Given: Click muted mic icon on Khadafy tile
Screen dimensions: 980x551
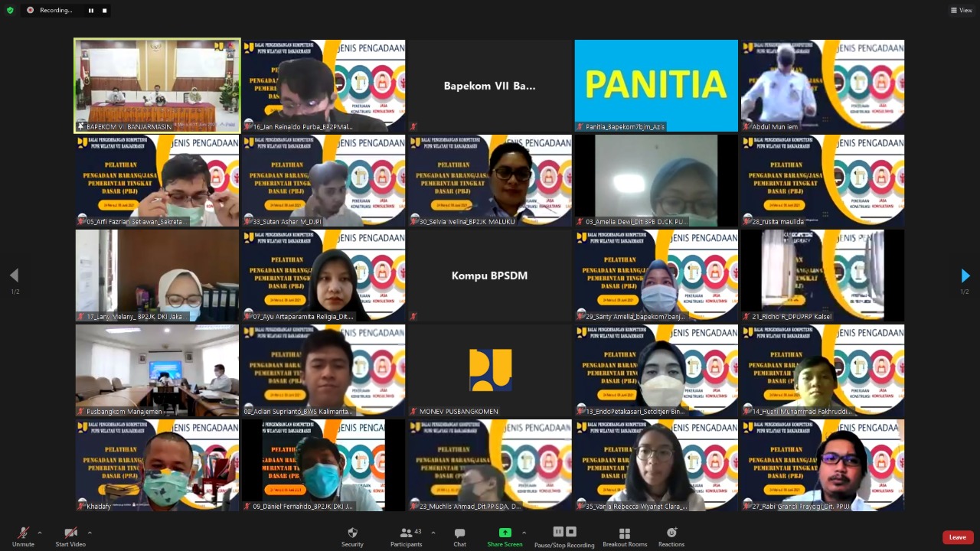Looking at the screenshot, I should (x=81, y=507).
